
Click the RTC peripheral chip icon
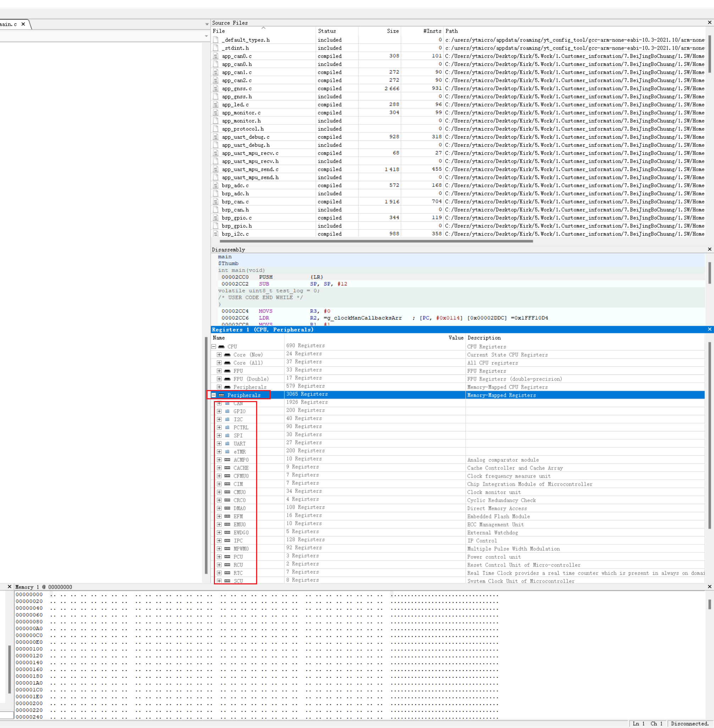(227, 573)
